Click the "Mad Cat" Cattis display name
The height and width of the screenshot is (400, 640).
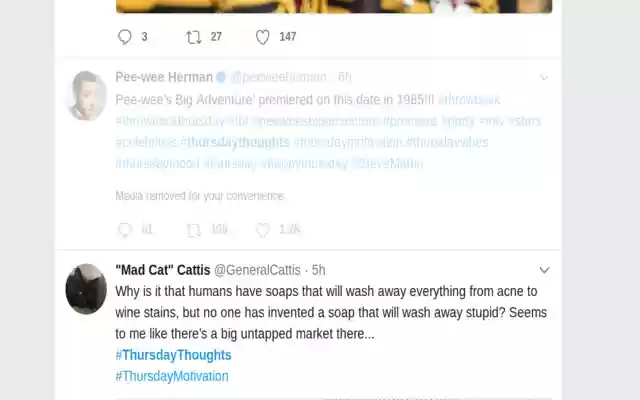click(x=163, y=270)
